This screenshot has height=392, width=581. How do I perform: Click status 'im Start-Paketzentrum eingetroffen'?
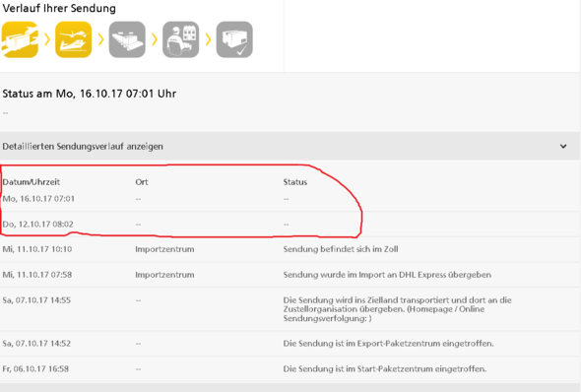pyautogui.click(x=385, y=369)
